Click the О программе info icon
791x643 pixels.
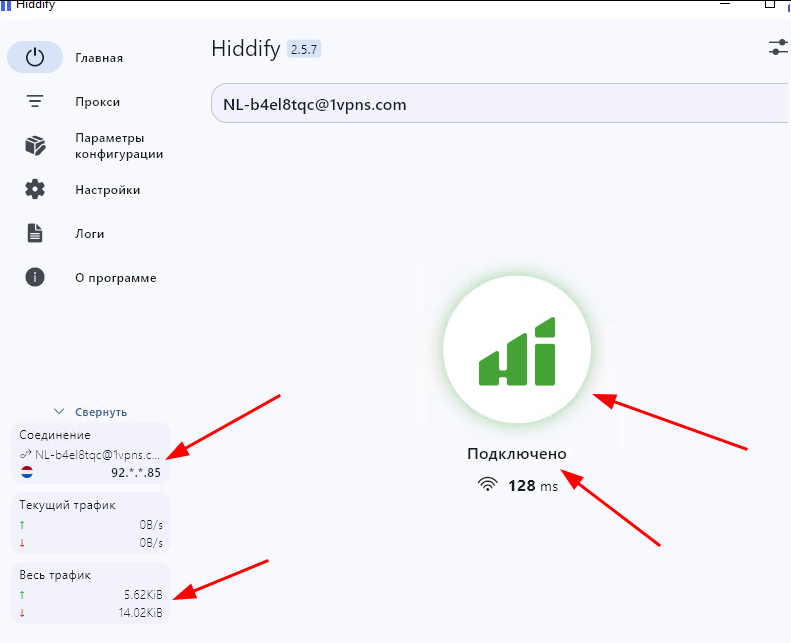pos(35,277)
